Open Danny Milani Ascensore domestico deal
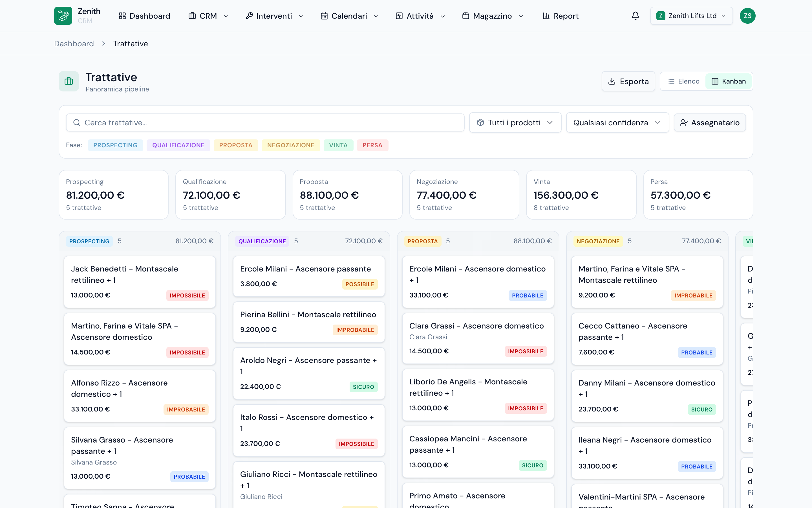 pyautogui.click(x=647, y=396)
